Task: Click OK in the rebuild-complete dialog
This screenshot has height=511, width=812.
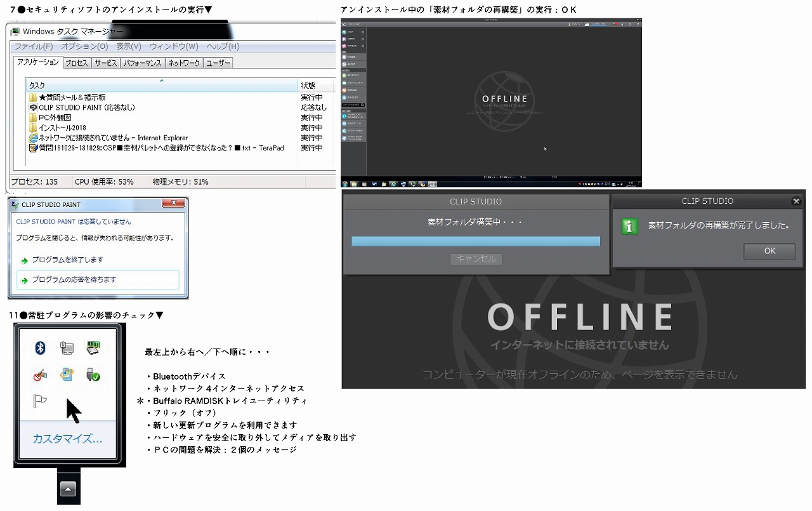Action: click(769, 251)
